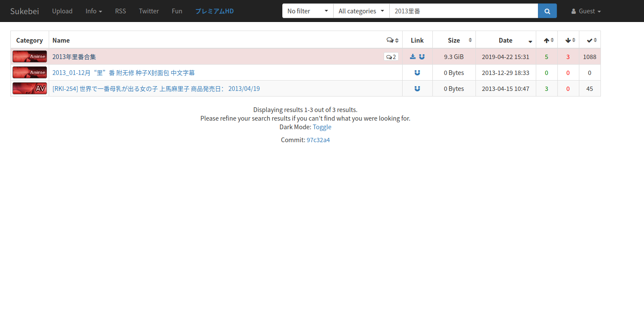The image size is (644, 327).
Task: Toggle Dark Mode via the Toggle link
Action: click(x=322, y=127)
